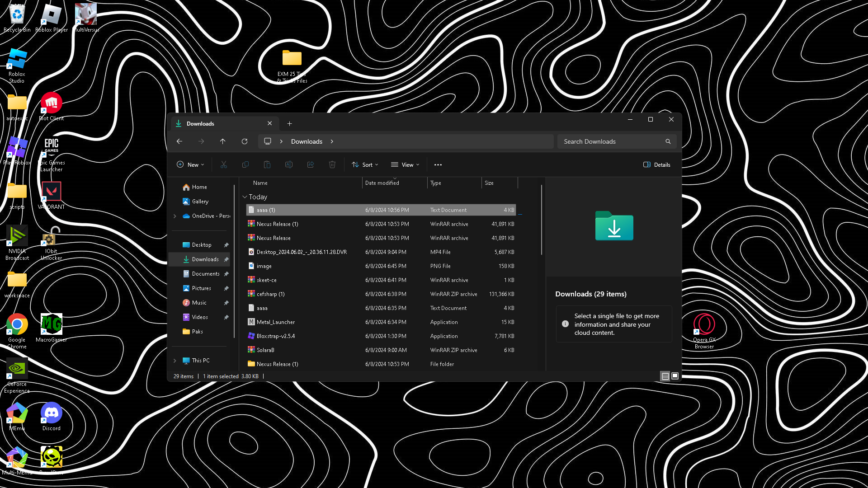Switch to large thumbnails view in status bar

click(x=675, y=376)
